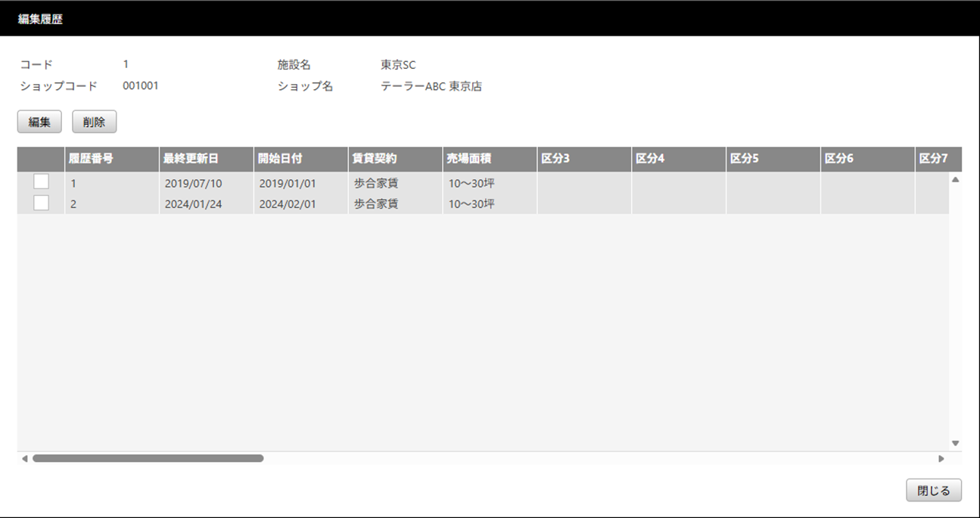Click the 履歴番号 column header
The image size is (980, 518).
[x=111, y=159]
